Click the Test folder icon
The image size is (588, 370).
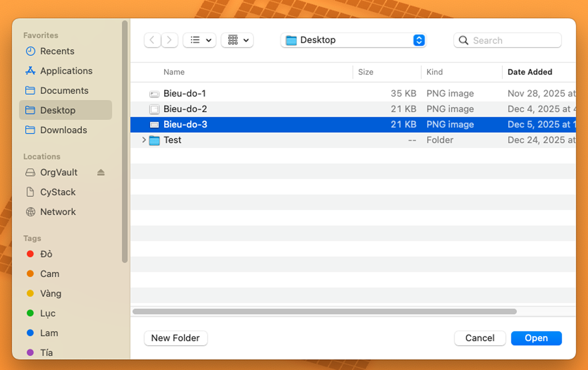(154, 140)
